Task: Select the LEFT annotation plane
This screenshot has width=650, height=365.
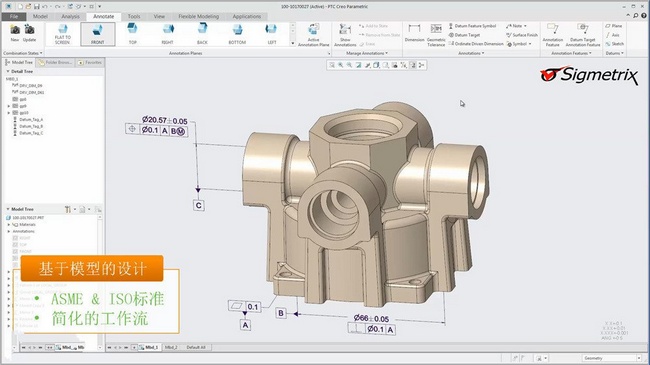Action: pos(272,34)
